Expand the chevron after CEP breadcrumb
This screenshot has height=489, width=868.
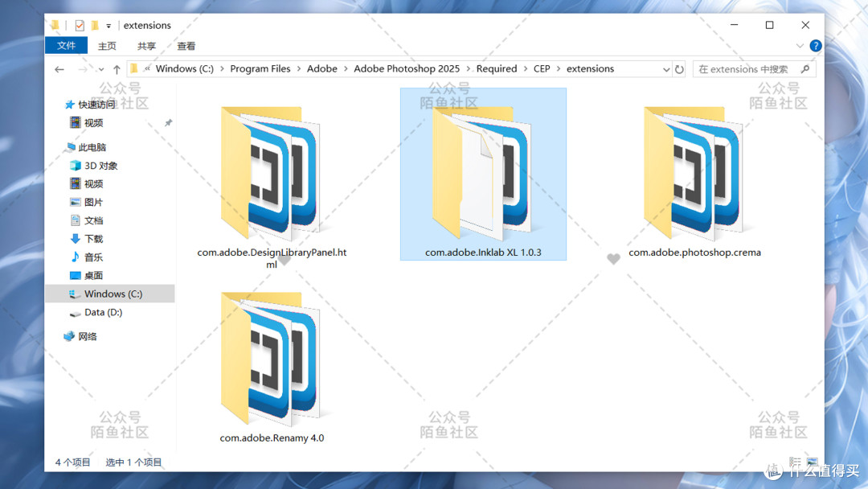559,68
